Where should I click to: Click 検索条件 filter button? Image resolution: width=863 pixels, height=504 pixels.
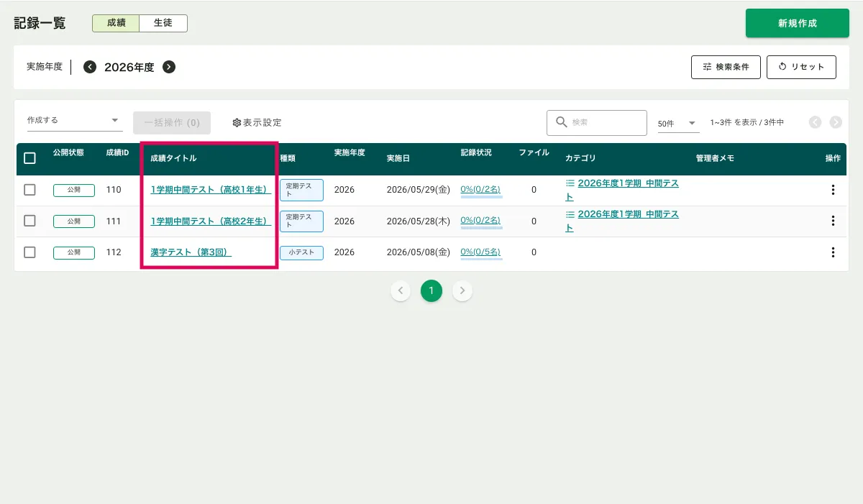(726, 67)
